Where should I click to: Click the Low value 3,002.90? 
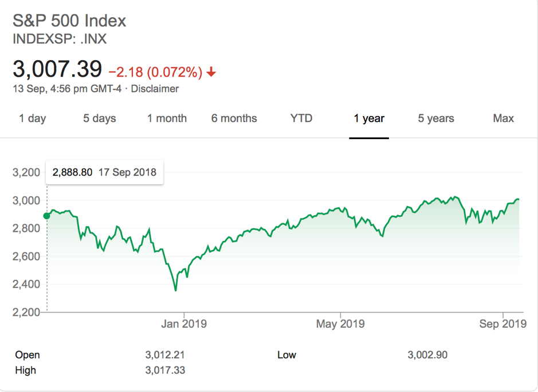[427, 355]
